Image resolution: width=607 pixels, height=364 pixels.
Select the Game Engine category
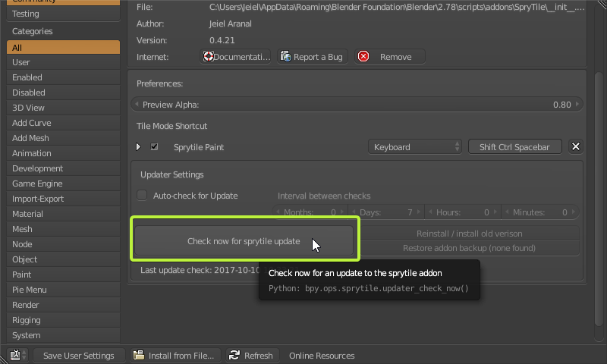(x=63, y=184)
